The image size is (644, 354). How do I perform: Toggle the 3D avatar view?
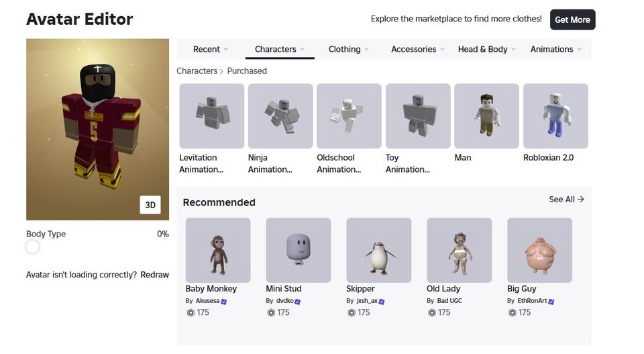(150, 205)
